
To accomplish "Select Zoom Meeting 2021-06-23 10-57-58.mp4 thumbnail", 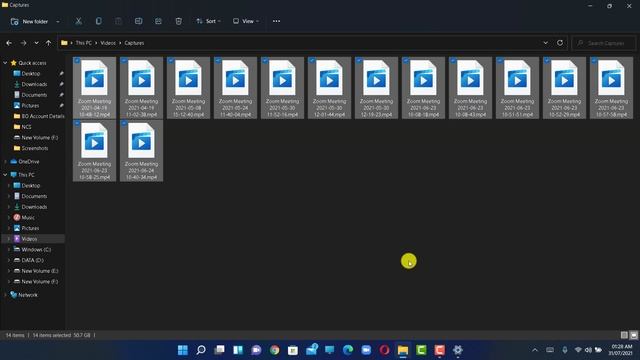I will 611,88.
